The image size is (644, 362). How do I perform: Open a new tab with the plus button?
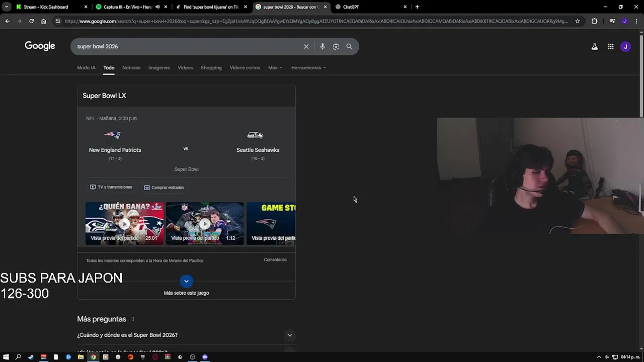click(417, 7)
